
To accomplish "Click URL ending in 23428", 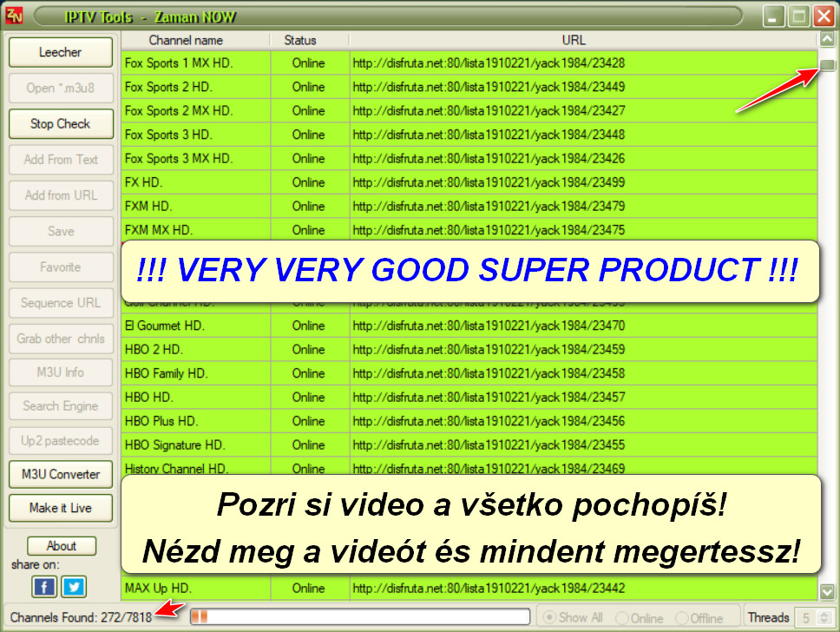I will (x=489, y=63).
